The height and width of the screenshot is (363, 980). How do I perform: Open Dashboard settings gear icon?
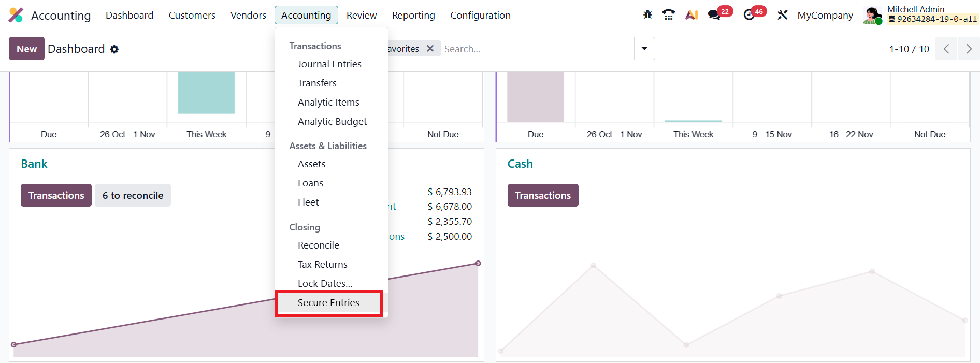[114, 49]
